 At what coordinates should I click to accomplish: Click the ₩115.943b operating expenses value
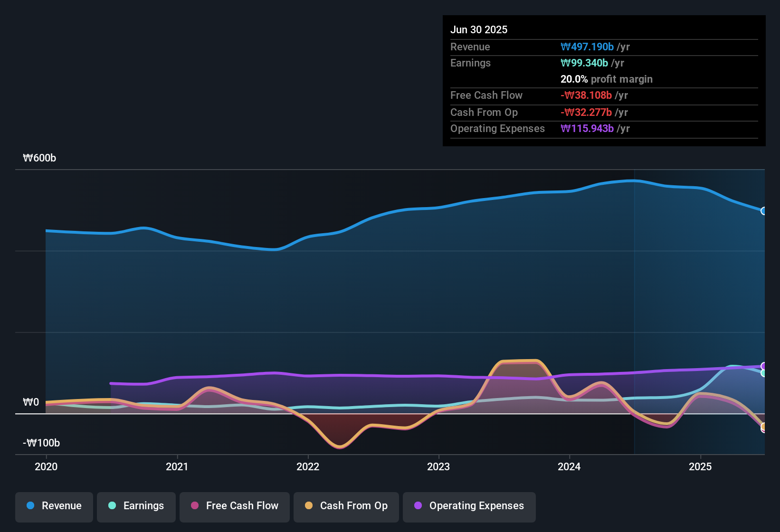tap(587, 128)
